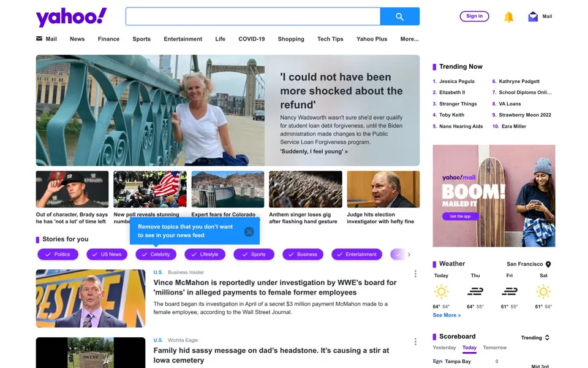This screenshot has height=368, width=588.
Task: Open trending topic Stranger Things
Action: [458, 104]
